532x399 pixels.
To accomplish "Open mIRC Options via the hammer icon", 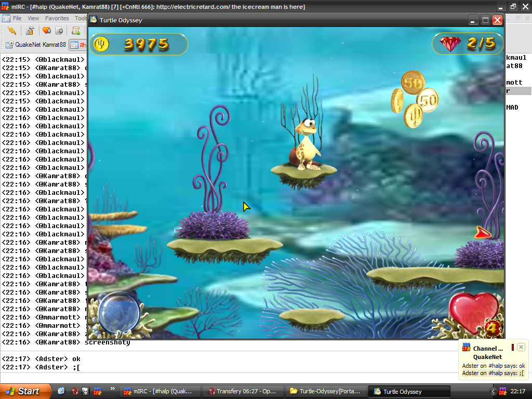I will tap(30, 31).
